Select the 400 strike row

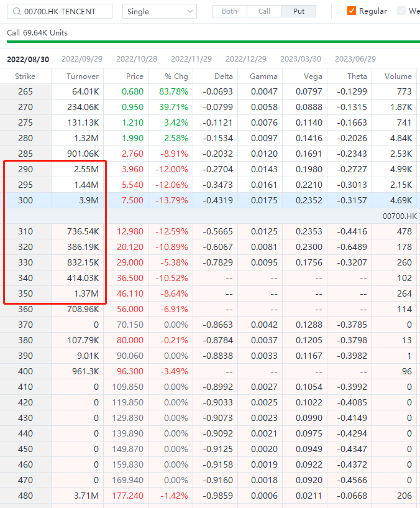[210, 372]
